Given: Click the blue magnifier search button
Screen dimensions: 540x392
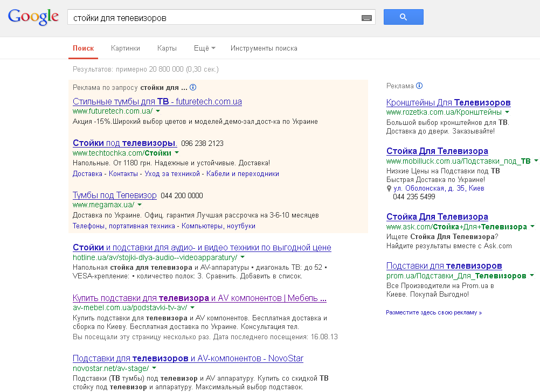Looking at the screenshot, I should pyautogui.click(x=404, y=17).
